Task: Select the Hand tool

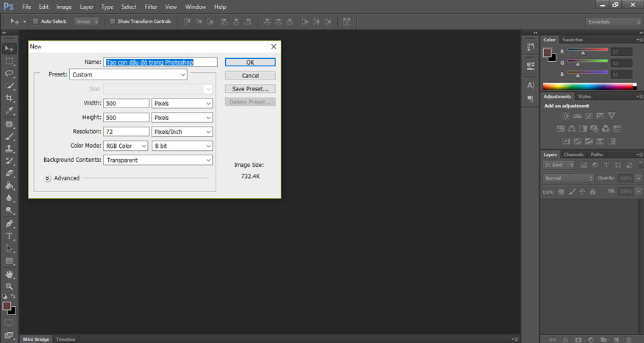Action: pos(9,275)
